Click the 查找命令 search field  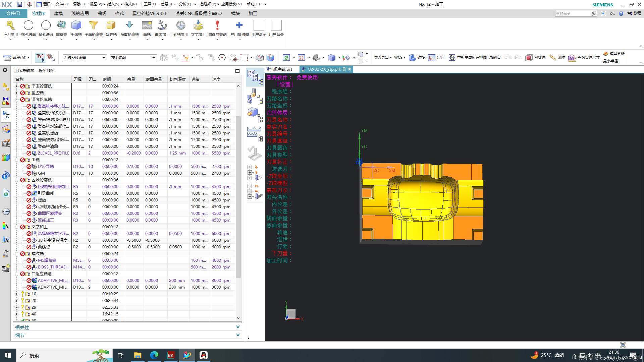(573, 13)
